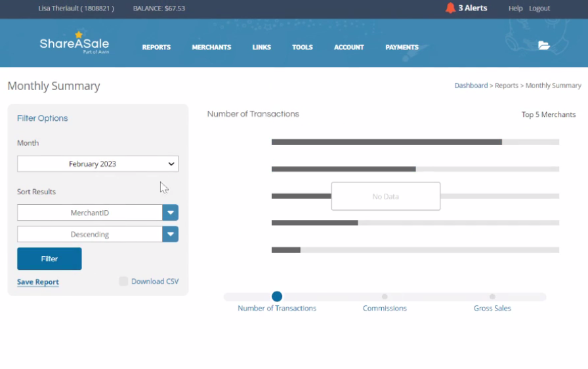Open the Descending sort order dropdown
This screenshot has height=369, width=588.
click(90, 234)
